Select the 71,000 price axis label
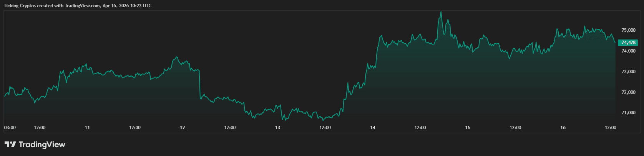644x156 pixels. tap(628, 113)
